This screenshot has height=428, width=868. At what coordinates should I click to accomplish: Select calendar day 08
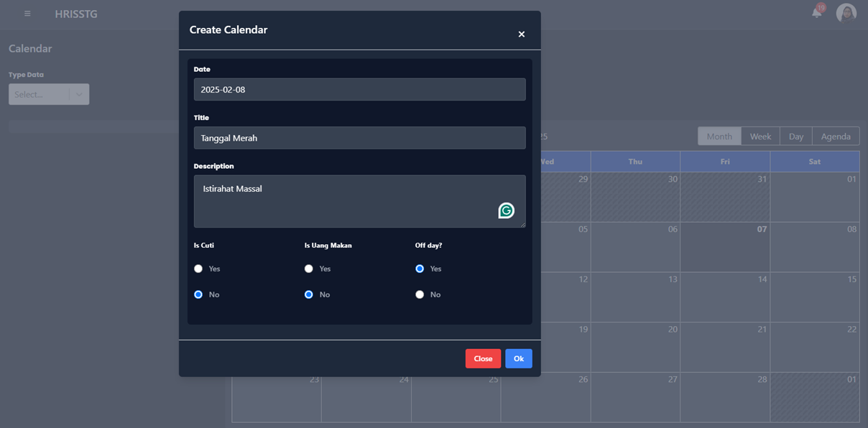tap(815, 247)
